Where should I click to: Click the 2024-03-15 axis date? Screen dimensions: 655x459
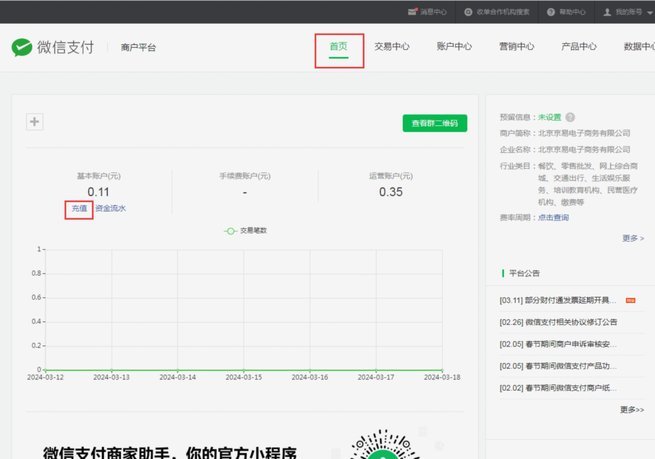[244, 378]
